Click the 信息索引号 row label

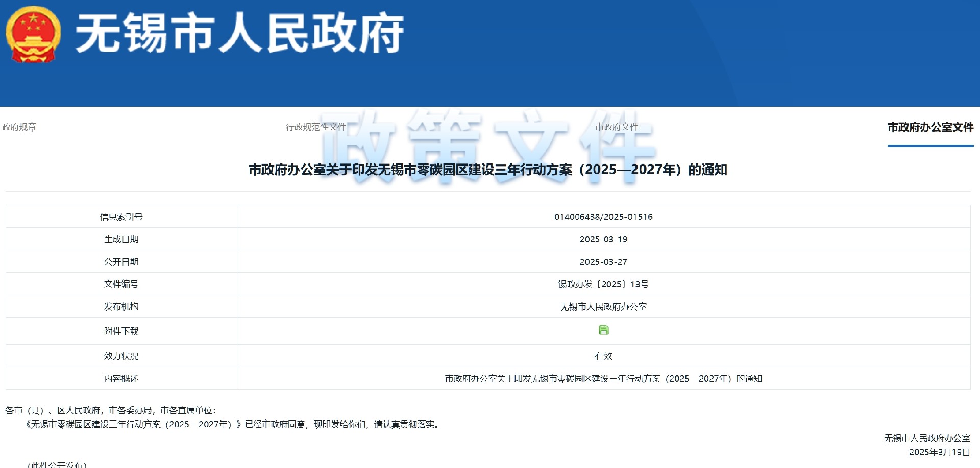click(x=121, y=217)
